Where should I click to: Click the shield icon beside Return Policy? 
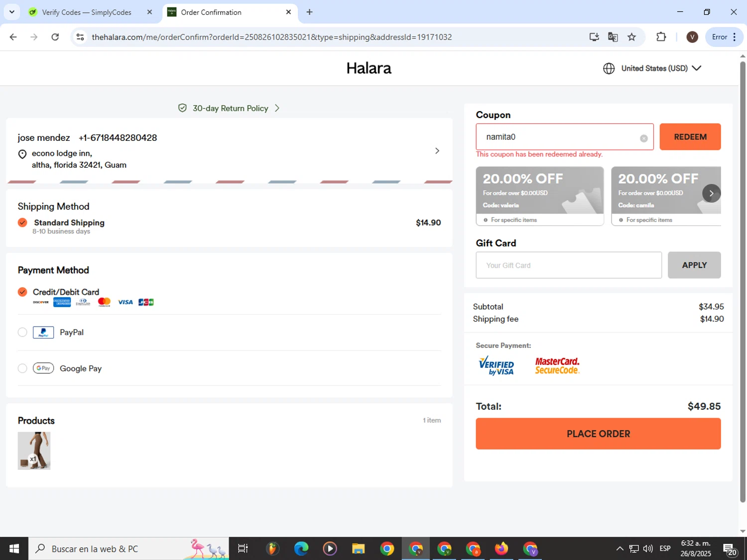click(x=182, y=108)
